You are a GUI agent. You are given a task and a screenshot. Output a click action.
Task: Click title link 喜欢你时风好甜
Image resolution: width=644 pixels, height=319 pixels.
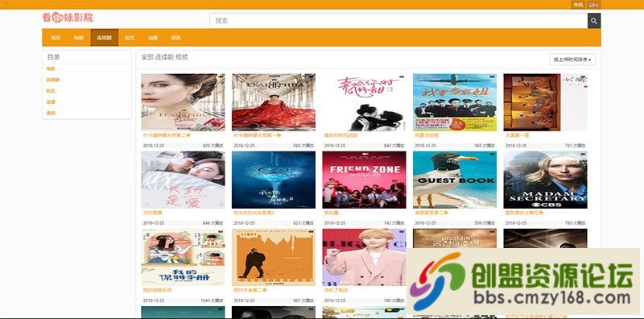(341, 135)
